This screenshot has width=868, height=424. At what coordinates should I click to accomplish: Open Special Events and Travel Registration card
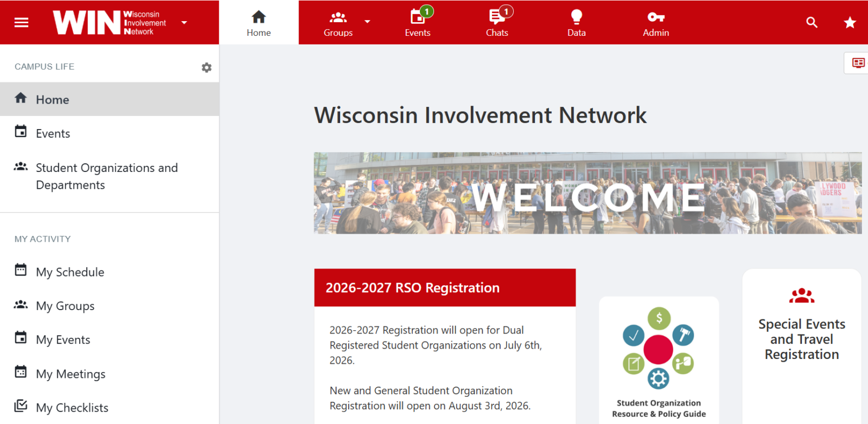[x=802, y=346]
